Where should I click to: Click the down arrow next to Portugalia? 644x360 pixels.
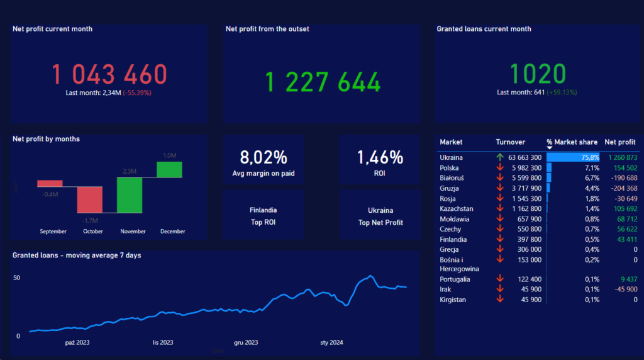click(x=500, y=279)
